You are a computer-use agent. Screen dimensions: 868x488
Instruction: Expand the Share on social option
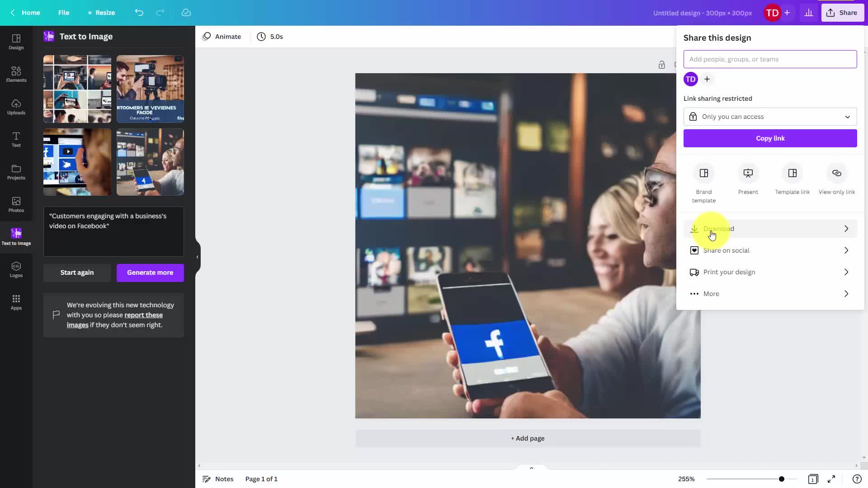click(x=770, y=250)
